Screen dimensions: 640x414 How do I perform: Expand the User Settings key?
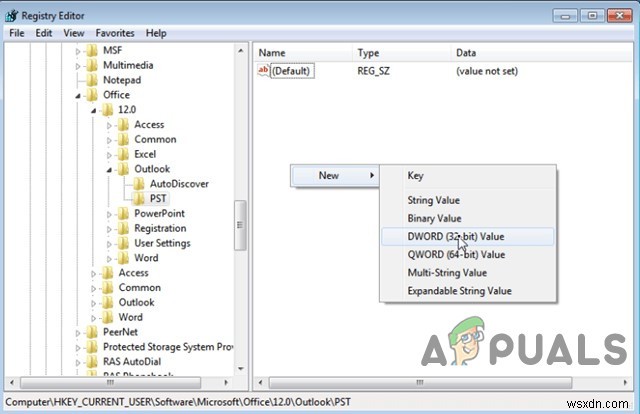109,244
